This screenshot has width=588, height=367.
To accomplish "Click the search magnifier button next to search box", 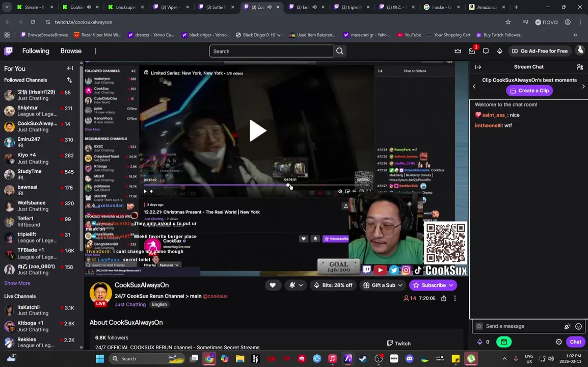I will coord(340,51).
